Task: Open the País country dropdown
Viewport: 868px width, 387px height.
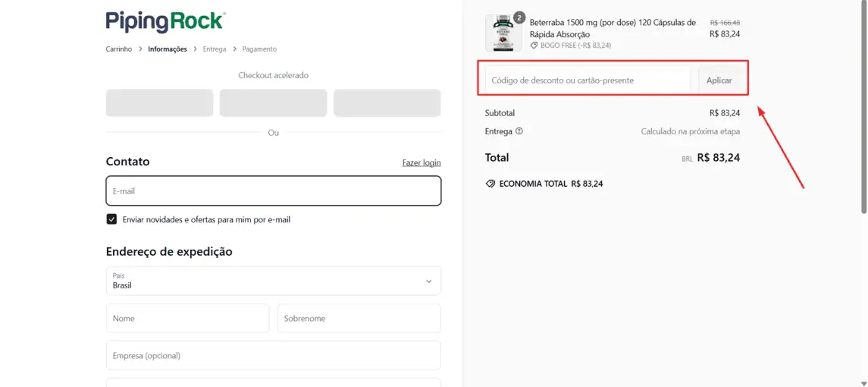Action: click(x=274, y=281)
